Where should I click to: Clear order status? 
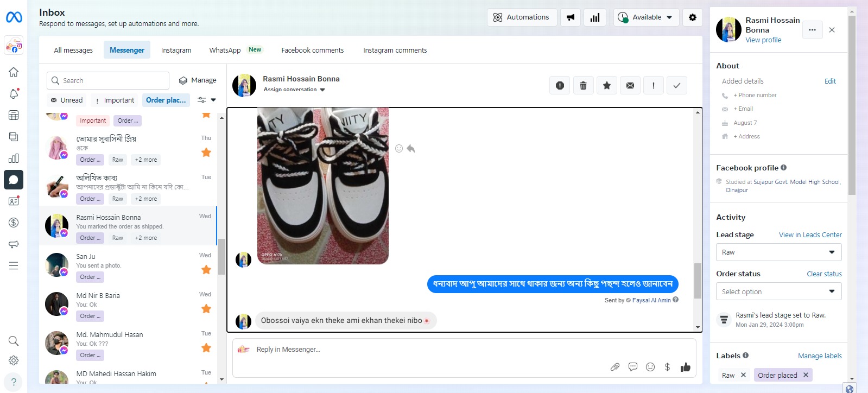click(x=824, y=274)
